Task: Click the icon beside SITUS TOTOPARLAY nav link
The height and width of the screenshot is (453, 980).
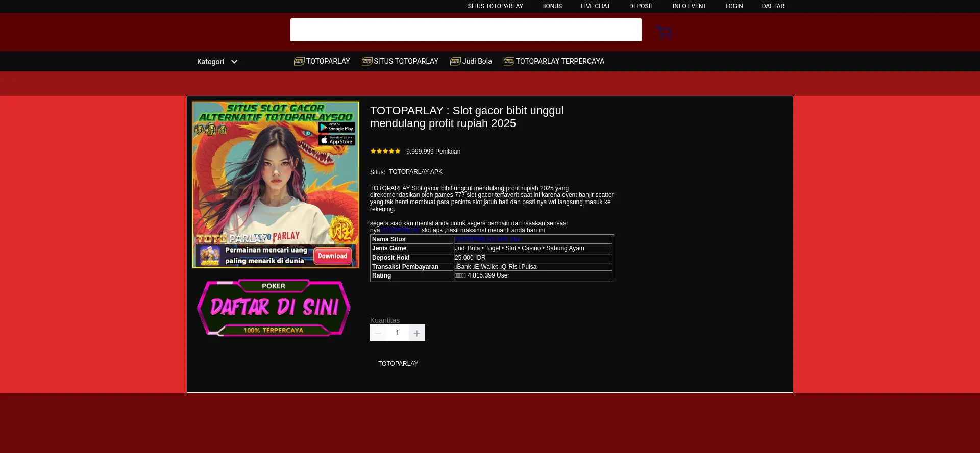Action: click(x=367, y=61)
